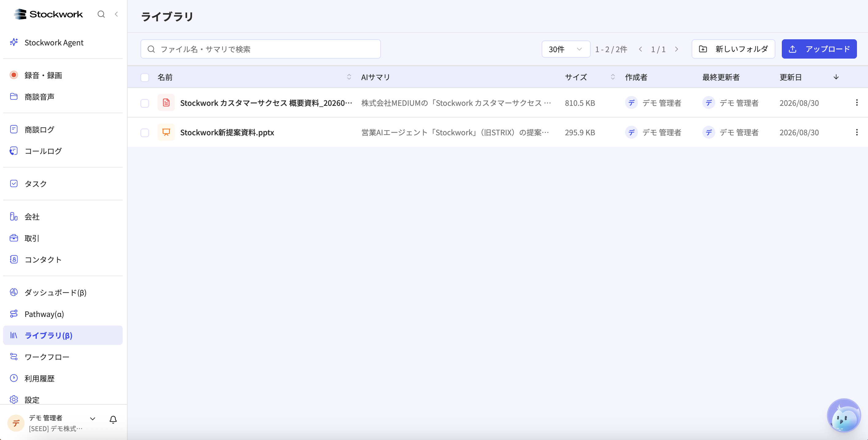Select Stockwork Agent menu item
Screen dimensions: 868x440
(x=63, y=42)
